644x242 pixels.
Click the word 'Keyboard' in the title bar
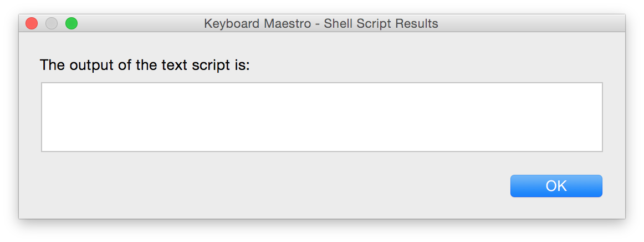point(232,24)
